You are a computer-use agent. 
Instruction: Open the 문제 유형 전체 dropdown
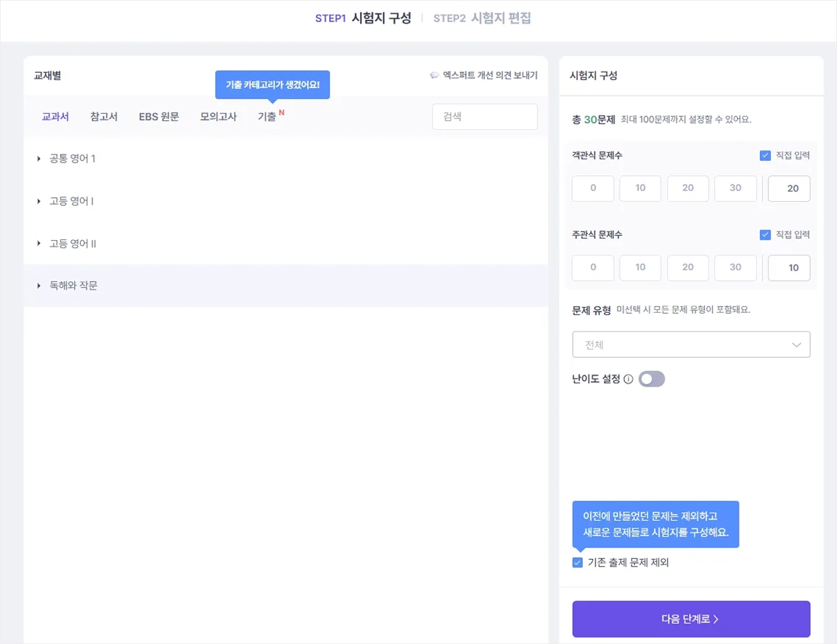coord(691,344)
